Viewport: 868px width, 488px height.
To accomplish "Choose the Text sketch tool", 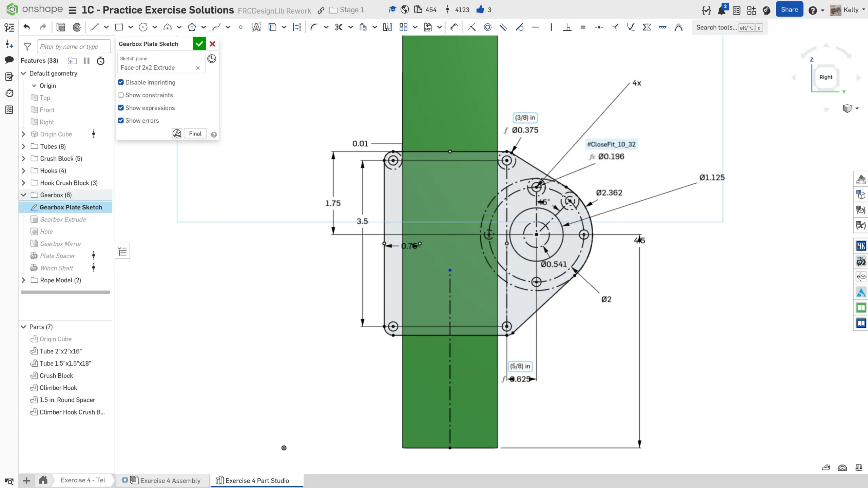I will pos(256,27).
